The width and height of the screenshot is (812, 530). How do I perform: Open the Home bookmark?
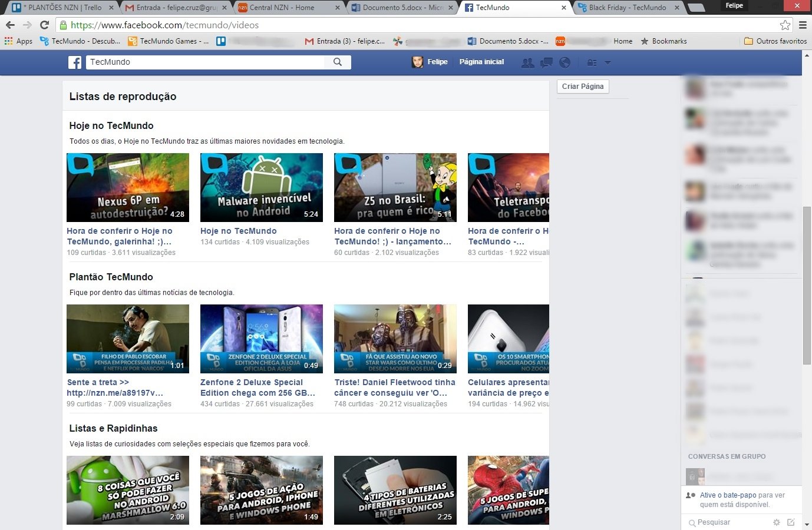[x=623, y=41]
